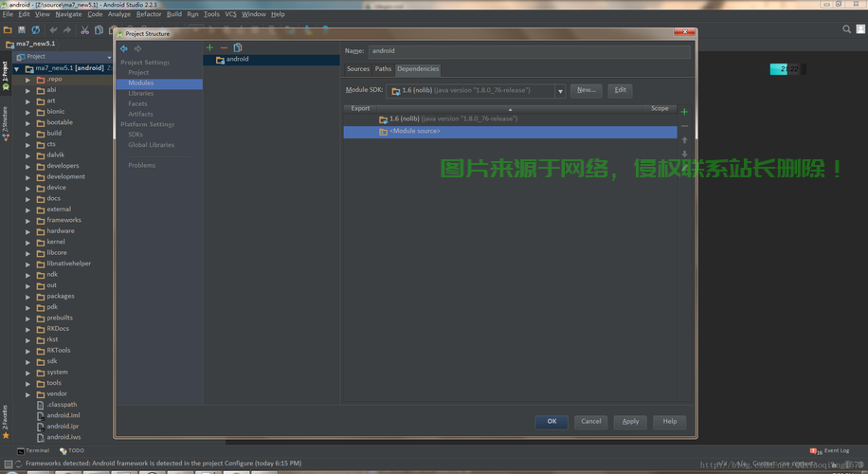Open the File menu
The image size is (868, 474).
pos(8,14)
